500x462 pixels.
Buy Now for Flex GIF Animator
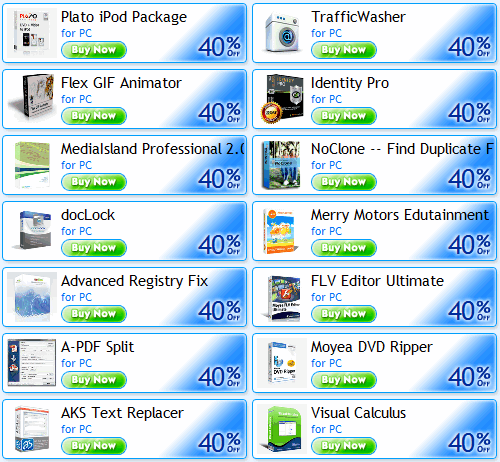(x=94, y=116)
